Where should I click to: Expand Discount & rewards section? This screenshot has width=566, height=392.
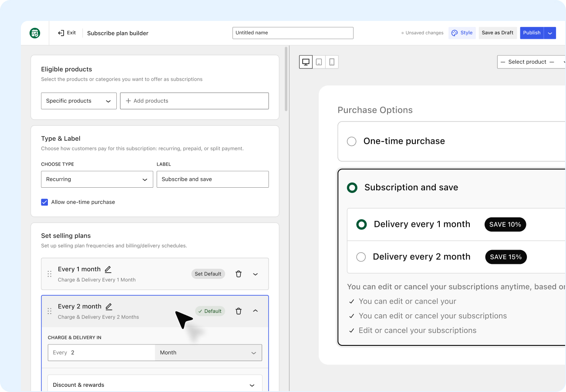(155, 385)
